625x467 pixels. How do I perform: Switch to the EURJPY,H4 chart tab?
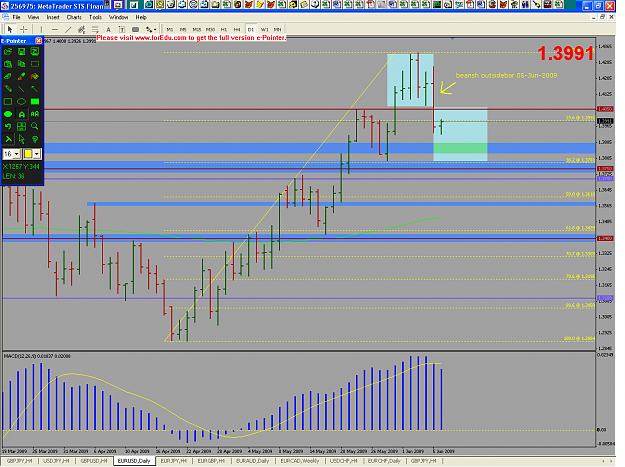(173, 461)
